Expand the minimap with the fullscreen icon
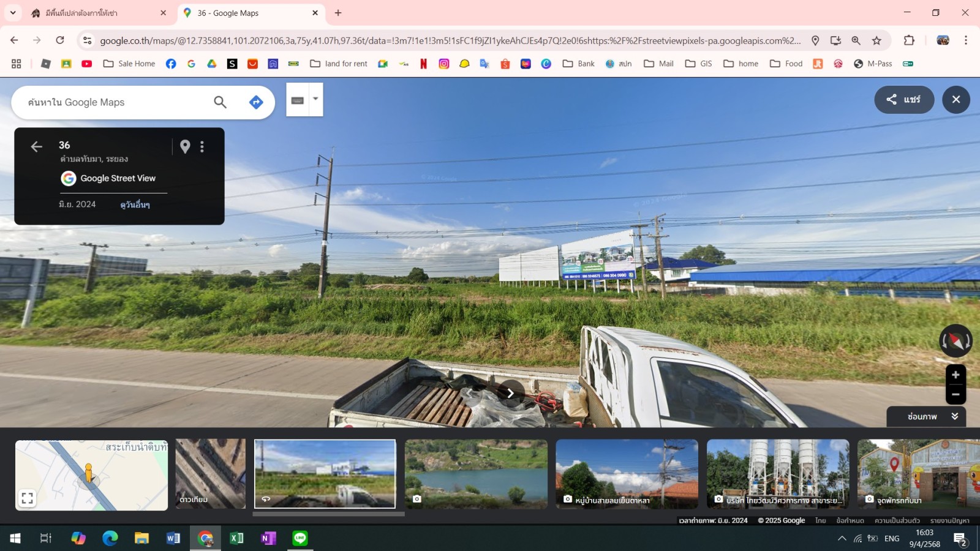The width and height of the screenshot is (980, 551). [27, 498]
